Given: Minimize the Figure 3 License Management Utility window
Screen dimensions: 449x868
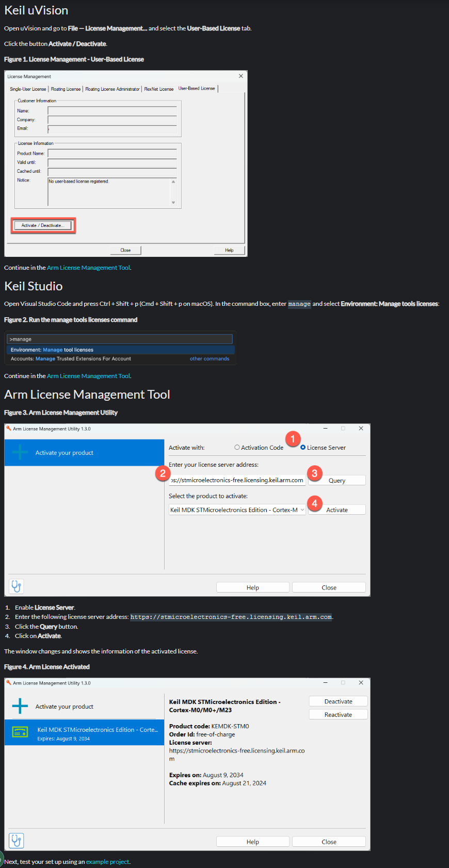Looking at the screenshot, I should coord(326,428).
